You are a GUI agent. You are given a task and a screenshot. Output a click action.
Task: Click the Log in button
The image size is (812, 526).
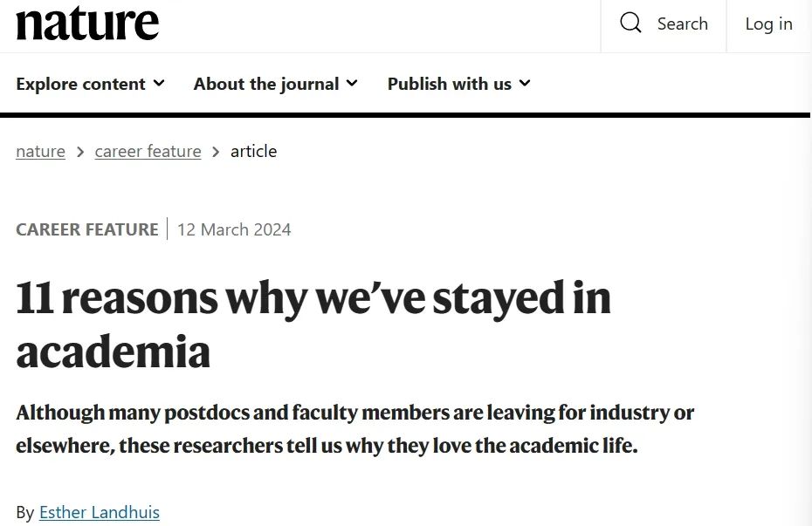click(769, 24)
